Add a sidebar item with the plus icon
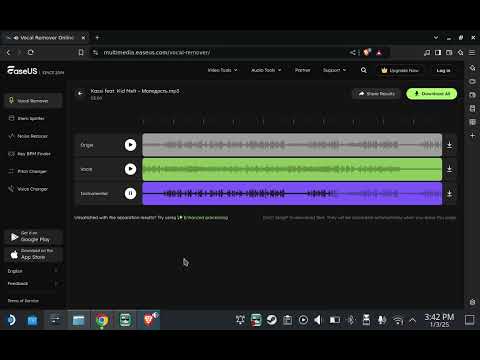 tap(472, 135)
